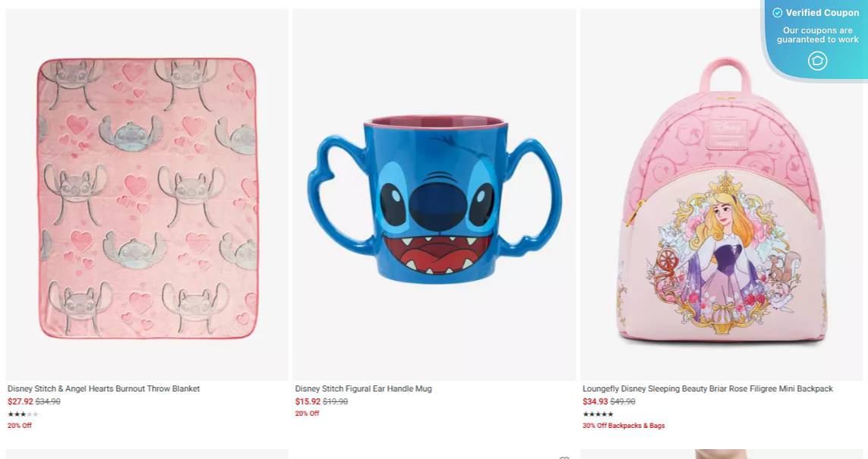
Task: Select the star rating under the Stitch blanket
Action: click(21, 413)
